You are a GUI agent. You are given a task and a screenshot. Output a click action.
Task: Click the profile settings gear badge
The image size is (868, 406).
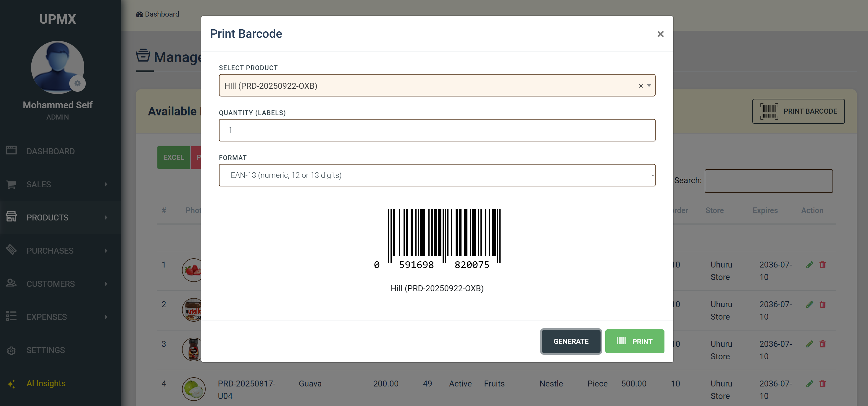[78, 83]
